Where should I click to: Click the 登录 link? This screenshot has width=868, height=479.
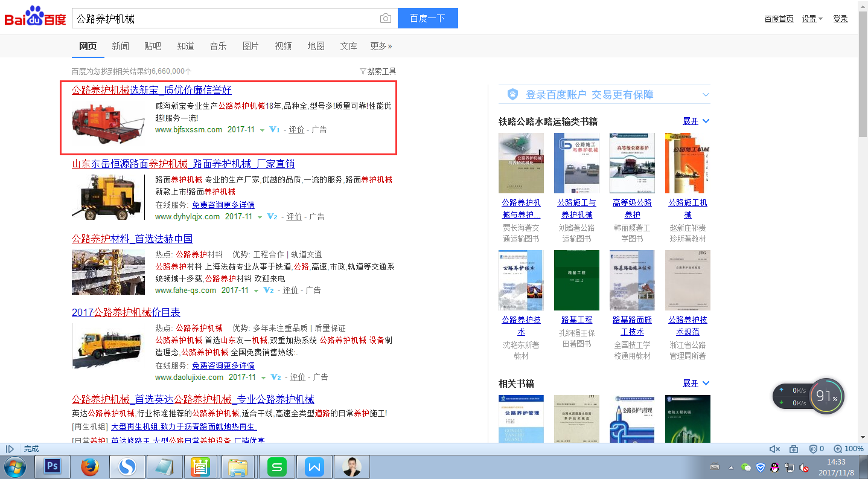840,19
